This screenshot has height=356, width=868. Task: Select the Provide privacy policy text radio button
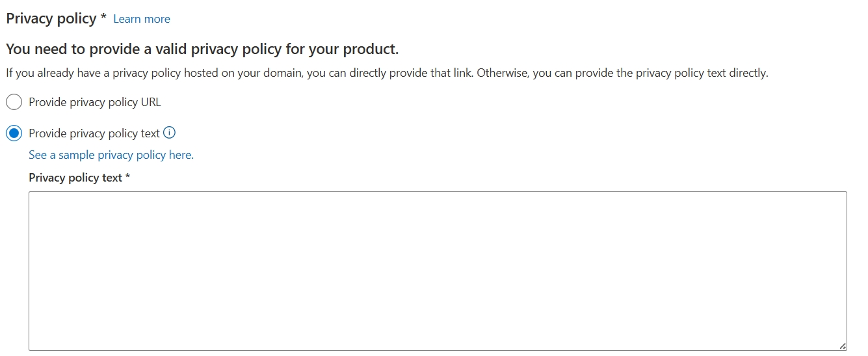click(x=14, y=133)
